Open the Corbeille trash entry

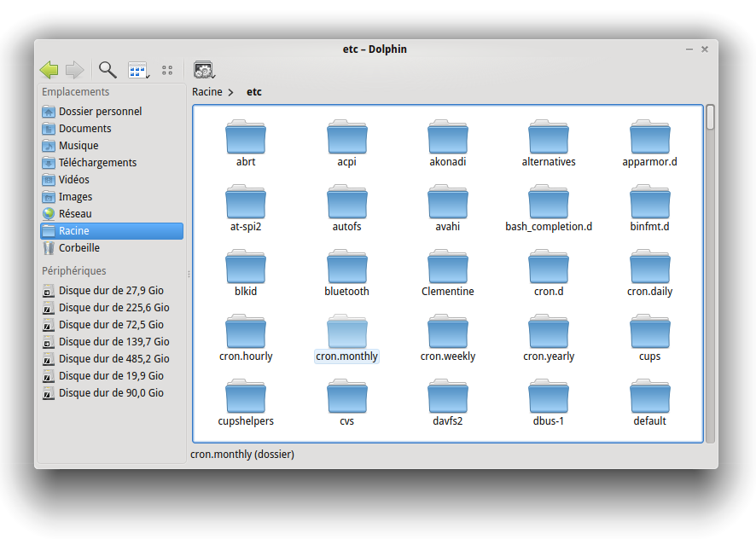pos(79,248)
